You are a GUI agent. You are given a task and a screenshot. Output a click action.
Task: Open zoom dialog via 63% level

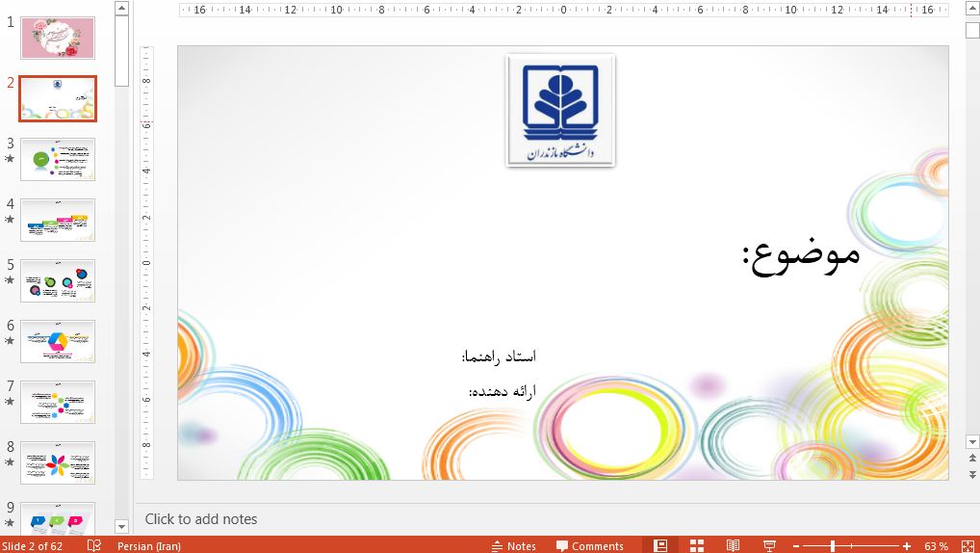tap(936, 546)
